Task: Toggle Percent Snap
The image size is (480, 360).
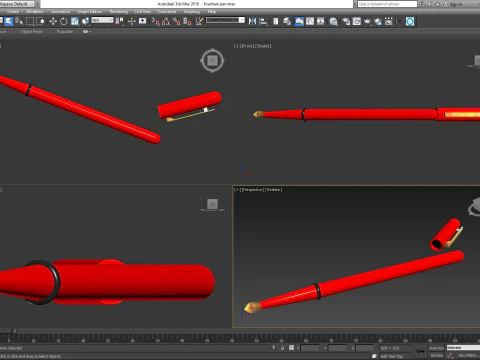Action: coord(176,21)
